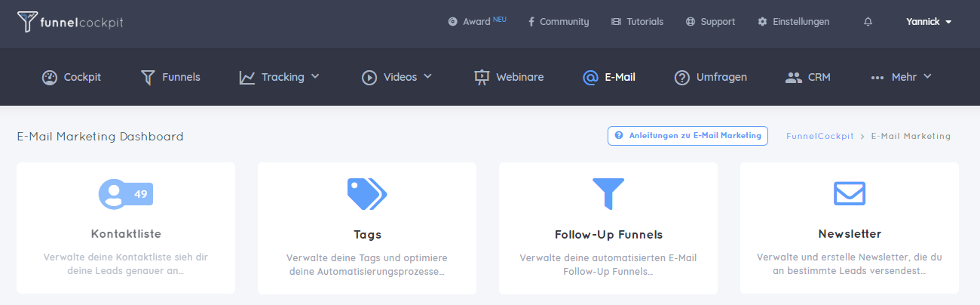Click the Follow-Up Funnels funnel icon
The height and width of the screenshot is (305, 980).
tap(608, 194)
